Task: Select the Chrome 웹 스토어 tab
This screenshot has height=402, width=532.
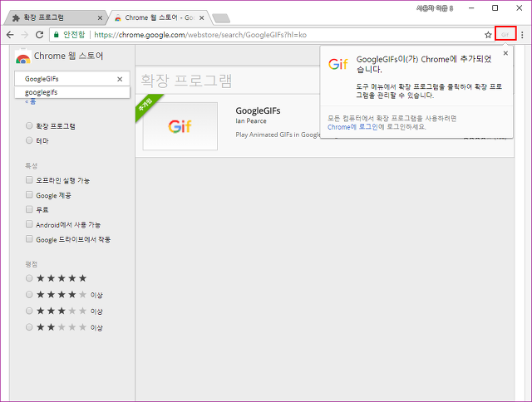Action: (x=160, y=17)
